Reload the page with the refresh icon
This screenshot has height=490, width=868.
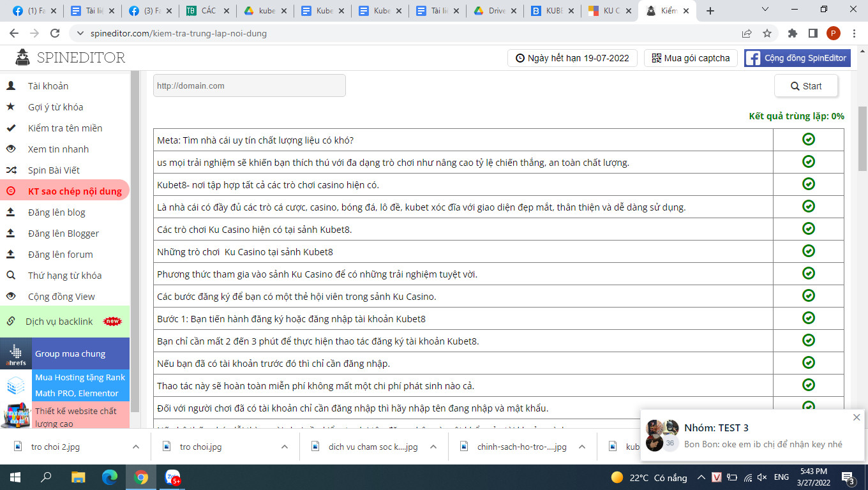tap(55, 33)
